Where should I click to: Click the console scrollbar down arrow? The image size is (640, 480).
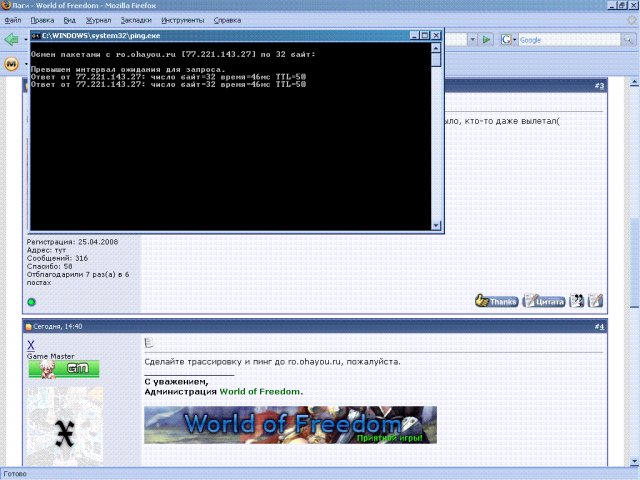pos(436,225)
